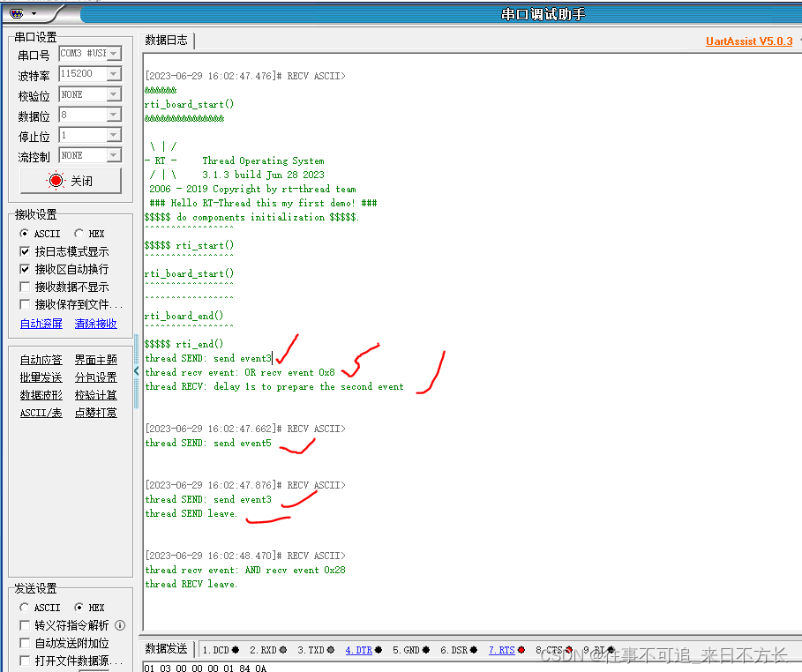Viewport: 802px width, 672px height.
Task: Click the 数据发送 tab at the bottom
Action: [166, 649]
